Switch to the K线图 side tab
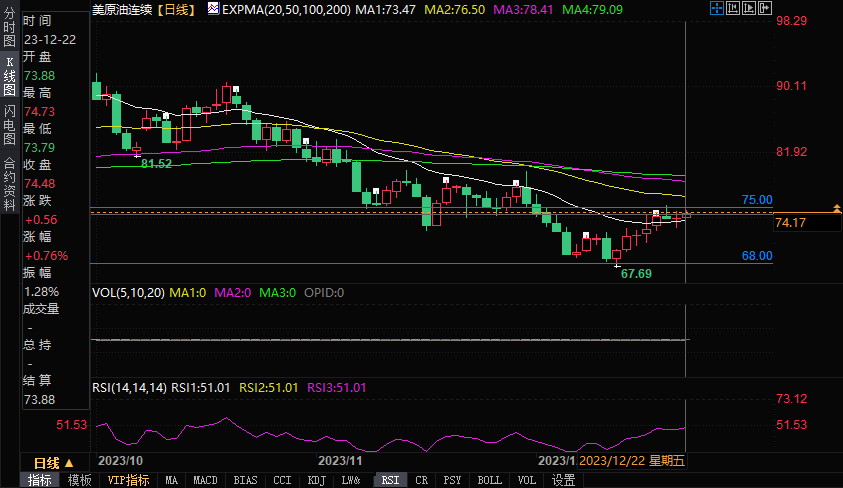Image resolution: width=843 pixels, height=488 pixels. pyautogui.click(x=9, y=82)
